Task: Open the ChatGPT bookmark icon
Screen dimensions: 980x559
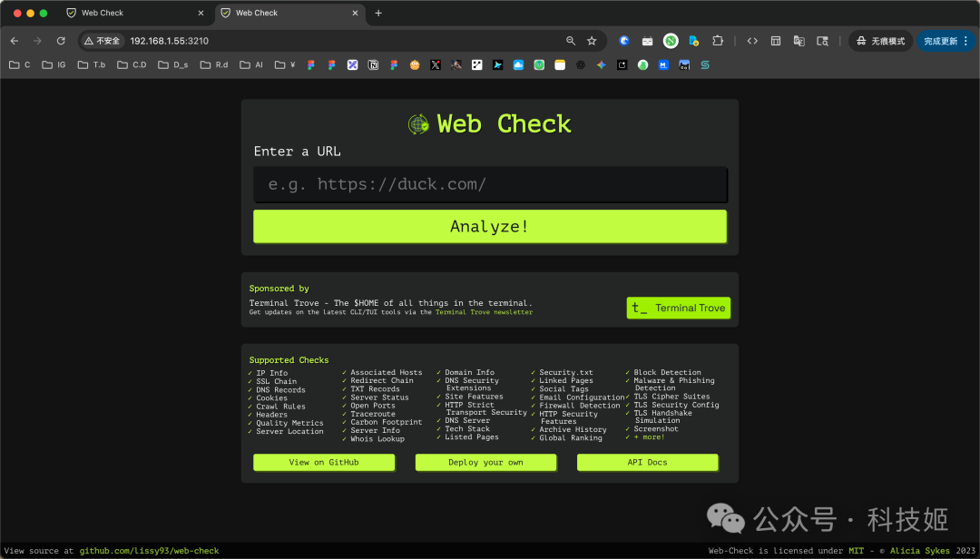Action: pos(581,64)
